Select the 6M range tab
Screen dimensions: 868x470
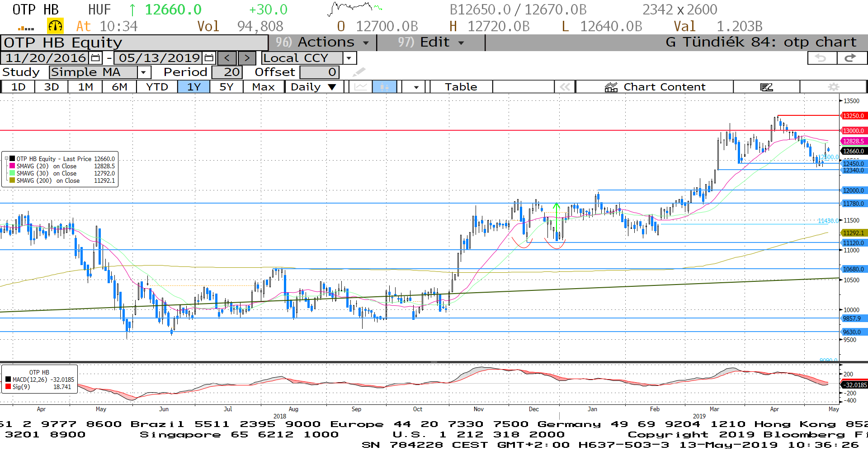click(120, 87)
